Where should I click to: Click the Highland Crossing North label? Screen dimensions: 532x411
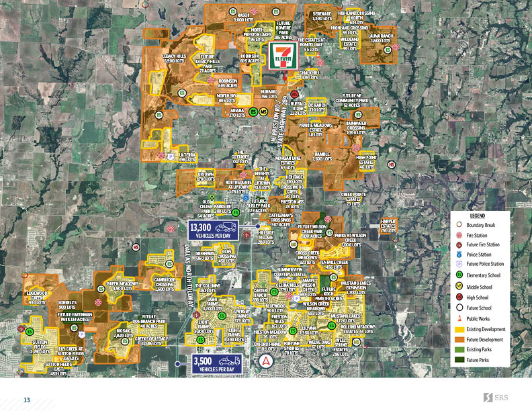[x=356, y=17]
